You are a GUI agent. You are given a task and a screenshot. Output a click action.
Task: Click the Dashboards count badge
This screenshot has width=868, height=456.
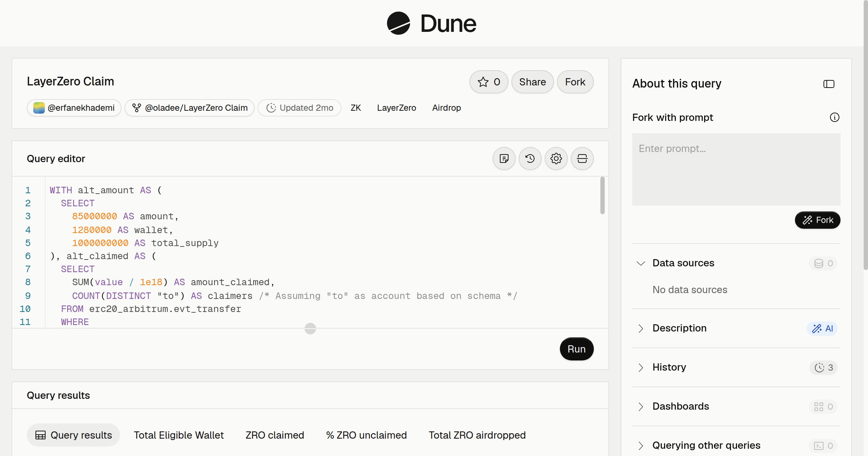pyautogui.click(x=823, y=406)
